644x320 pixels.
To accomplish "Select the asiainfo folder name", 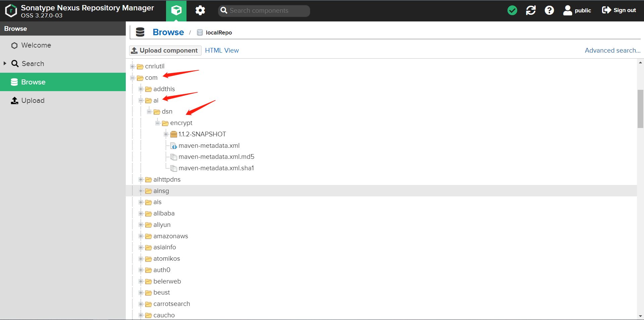I will pyautogui.click(x=165, y=247).
